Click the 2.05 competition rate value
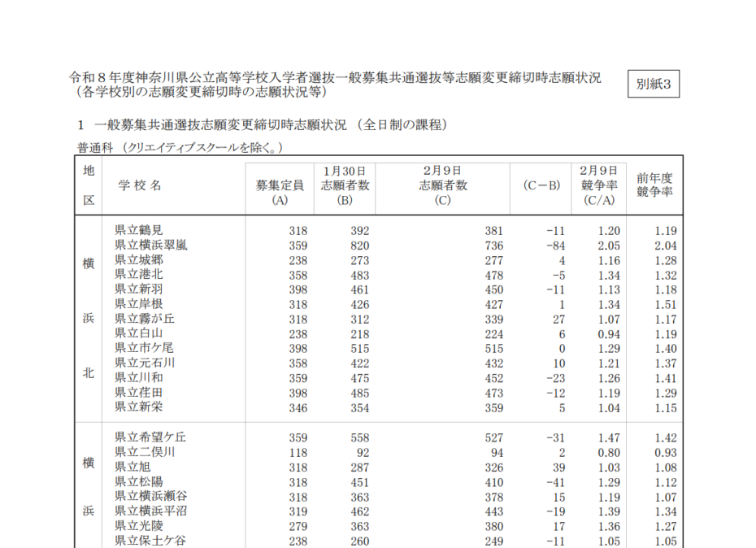756x548 pixels. coord(609,246)
